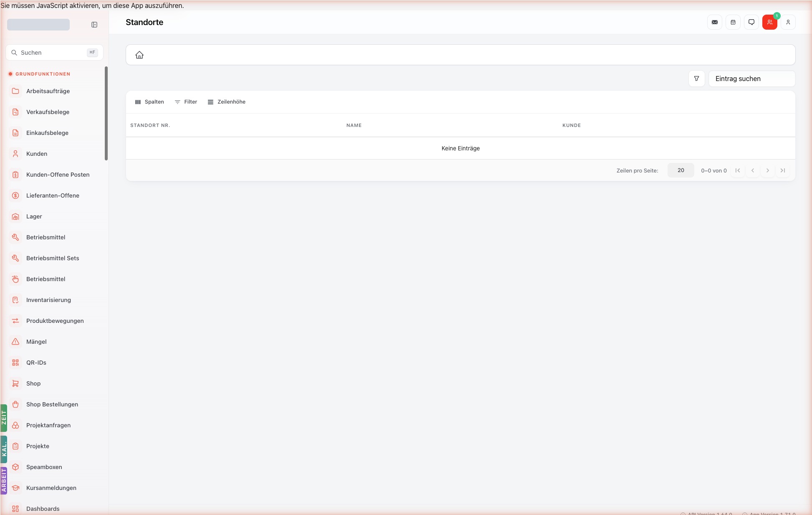Open the table Filter panel
Screen dimensions: 812x515
[186, 102]
